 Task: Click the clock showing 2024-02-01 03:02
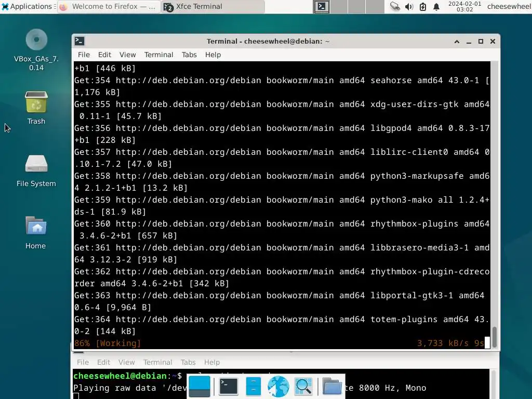464,6
